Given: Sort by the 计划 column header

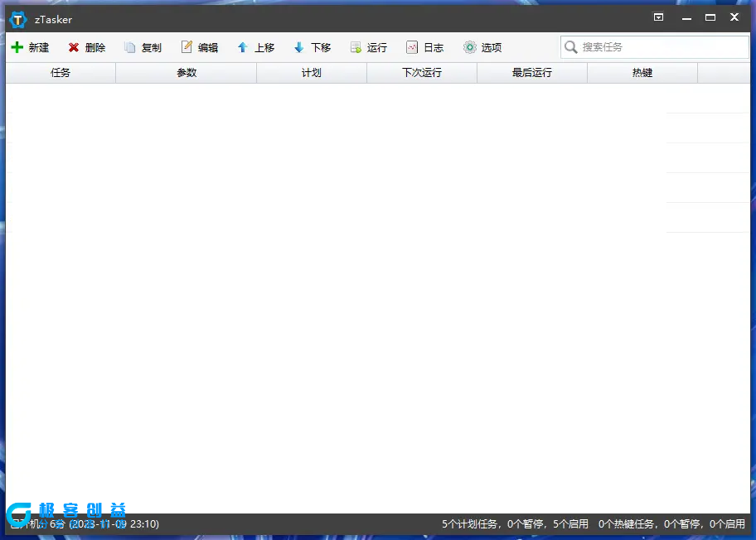Looking at the screenshot, I should (311, 73).
